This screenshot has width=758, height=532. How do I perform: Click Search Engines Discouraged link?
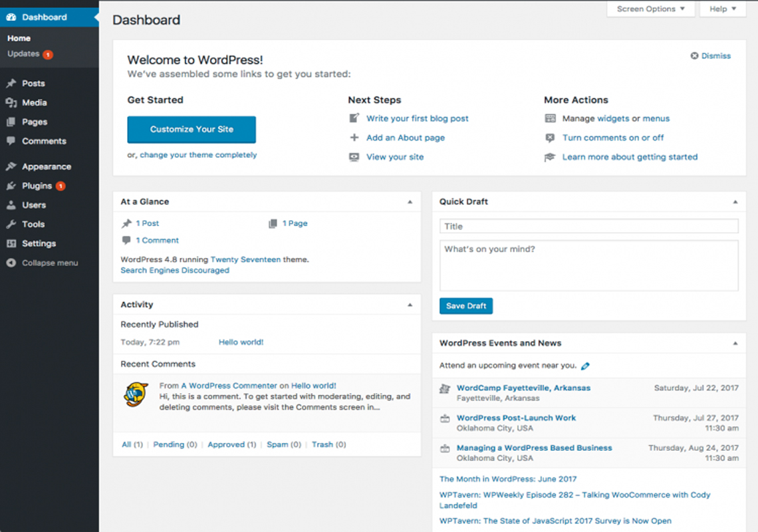pyautogui.click(x=175, y=271)
